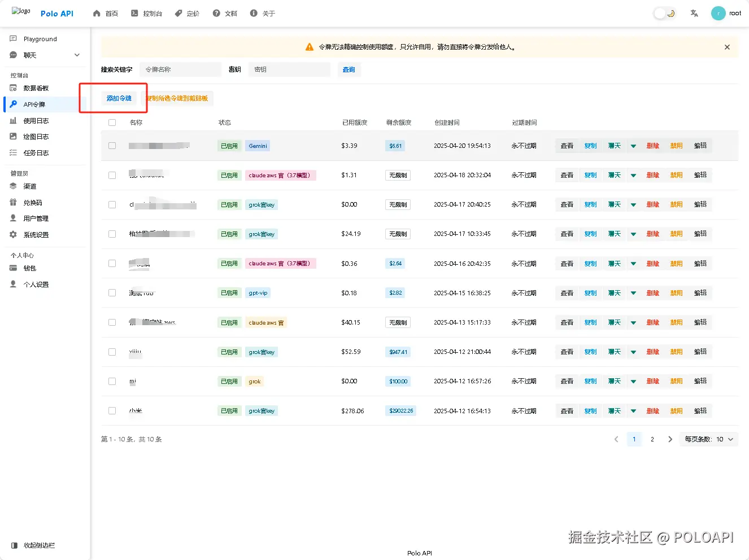This screenshot has width=749, height=560.
Task: Tick the checkbox for the $1.31 token row
Action: [112, 175]
